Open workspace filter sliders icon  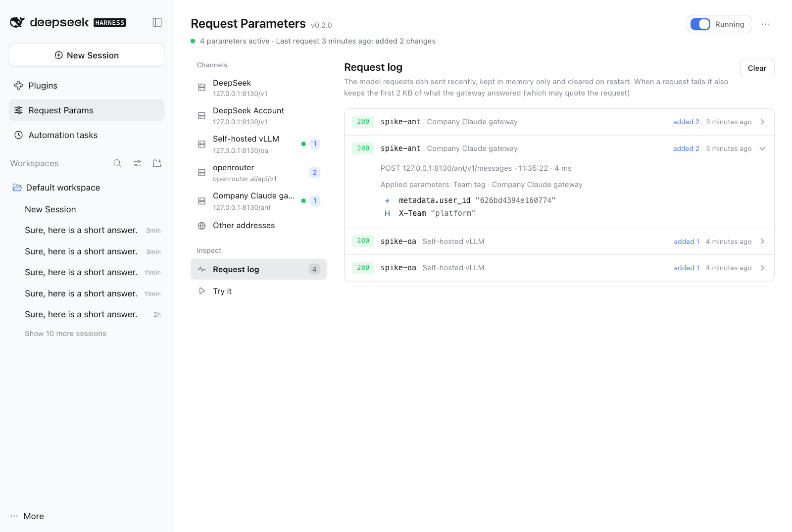pyautogui.click(x=137, y=163)
